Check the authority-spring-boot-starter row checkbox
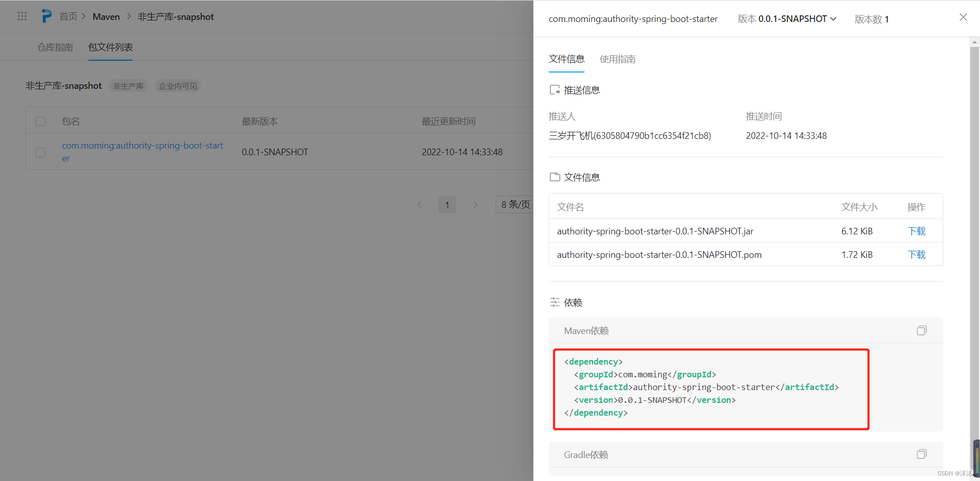 click(x=40, y=152)
